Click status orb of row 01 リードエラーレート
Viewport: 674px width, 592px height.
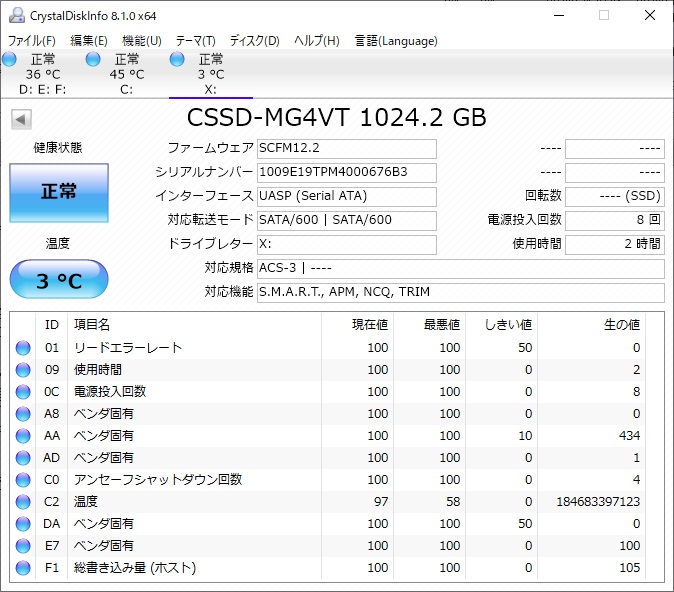coord(23,348)
